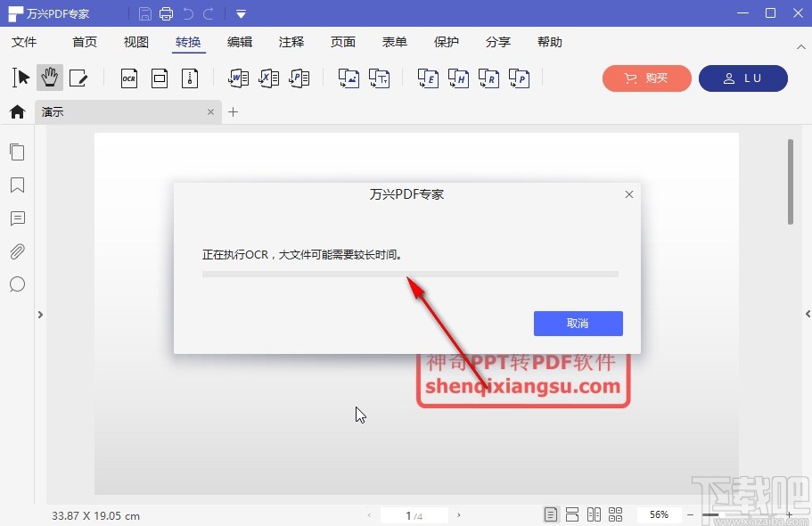Open the bookmarks panel
812x526 pixels.
[x=17, y=185]
